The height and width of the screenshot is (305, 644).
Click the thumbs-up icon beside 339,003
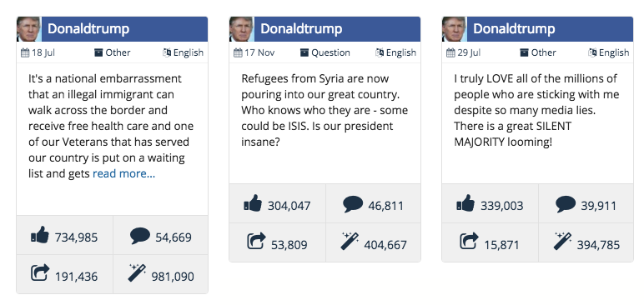pos(465,203)
